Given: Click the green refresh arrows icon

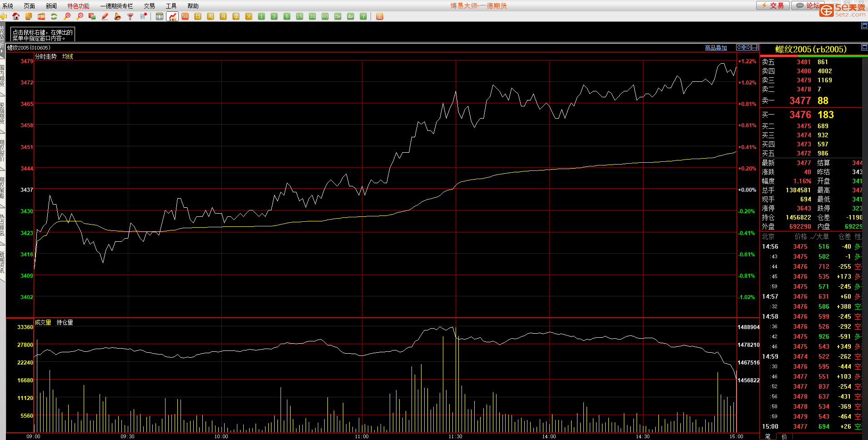Looking at the screenshot, I should tap(54, 16).
